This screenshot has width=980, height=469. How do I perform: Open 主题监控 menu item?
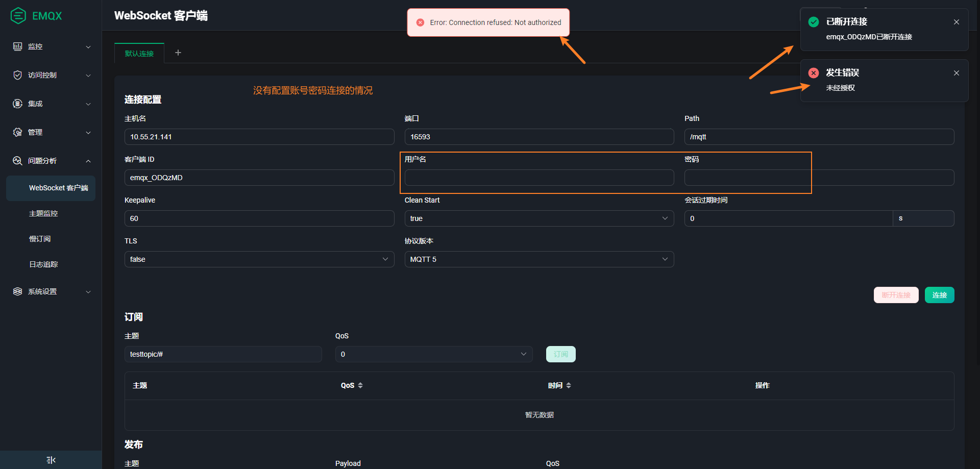click(51, 214)
